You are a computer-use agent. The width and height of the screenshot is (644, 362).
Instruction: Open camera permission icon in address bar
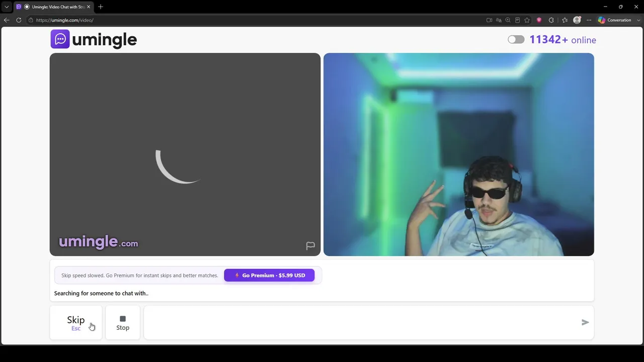click(x=489, y=20)
